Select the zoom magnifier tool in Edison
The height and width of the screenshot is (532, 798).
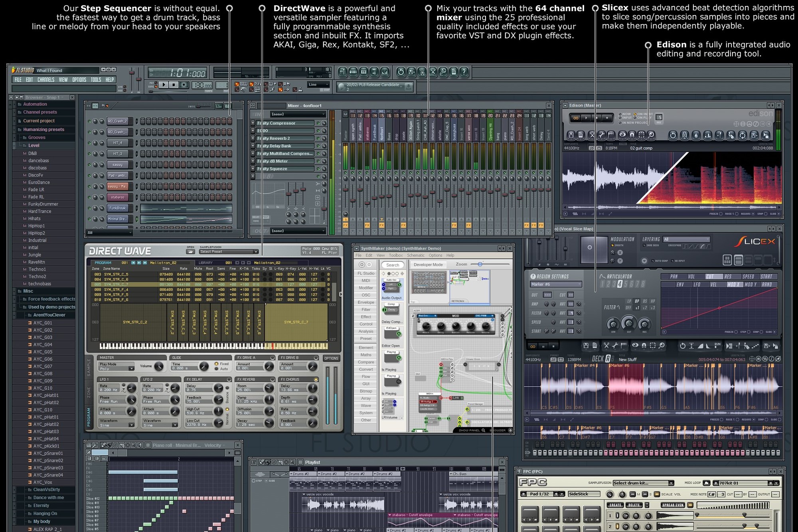pyautogui.click(x=652, y=135)
